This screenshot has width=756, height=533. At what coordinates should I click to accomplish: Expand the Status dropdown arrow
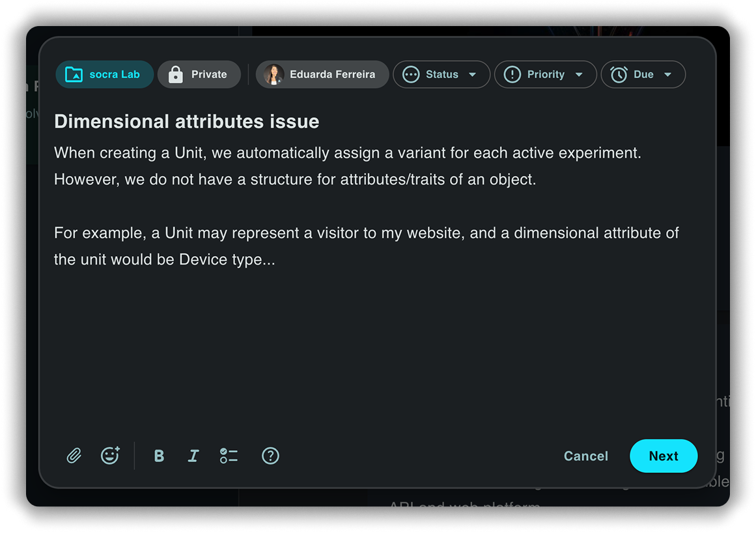click(473, 75)
